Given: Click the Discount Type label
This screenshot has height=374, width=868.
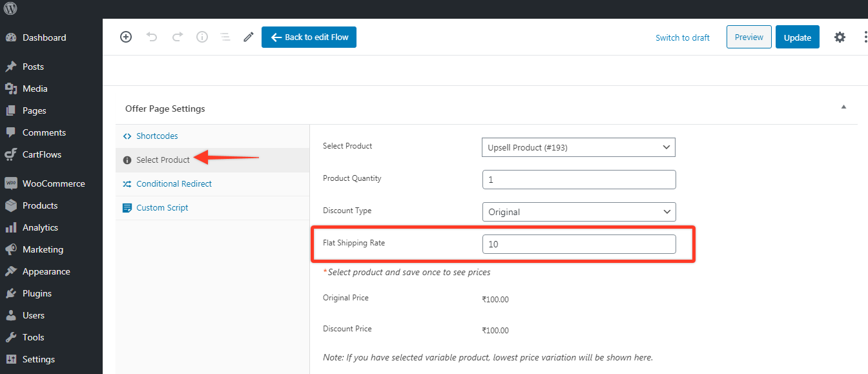Looking at the screenshot, I should click(x=347, y=211).
